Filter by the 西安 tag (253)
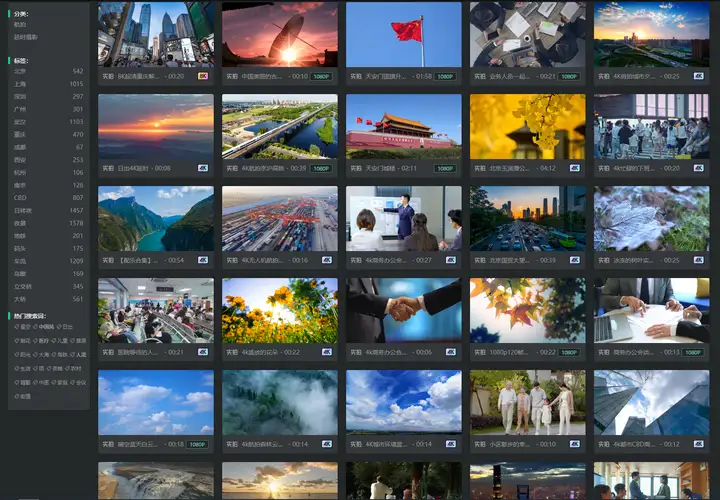The width and height of the screenshot is (720, 500). [48, 160]
